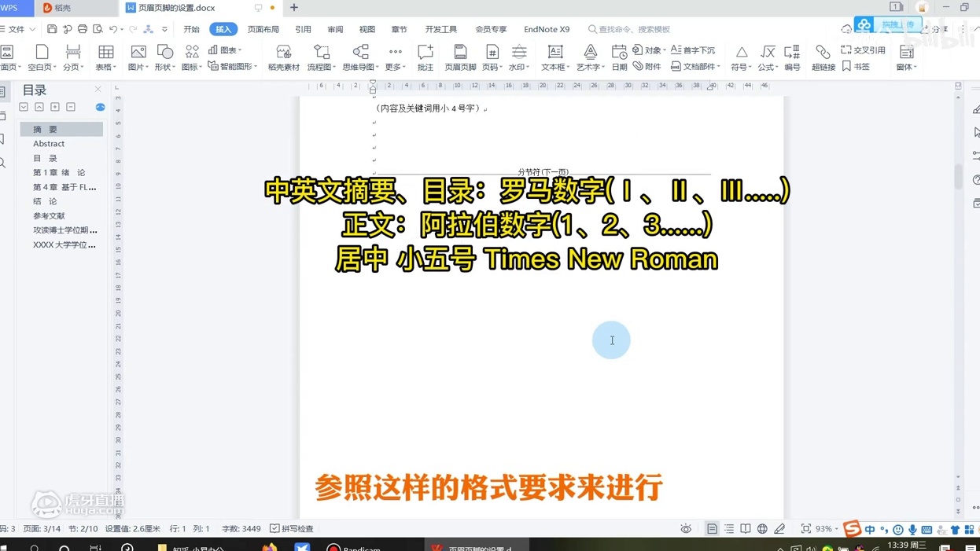Screen dimensions: 980x551
Task: Insert a text box (文本框)
Action: coord(555,57)
